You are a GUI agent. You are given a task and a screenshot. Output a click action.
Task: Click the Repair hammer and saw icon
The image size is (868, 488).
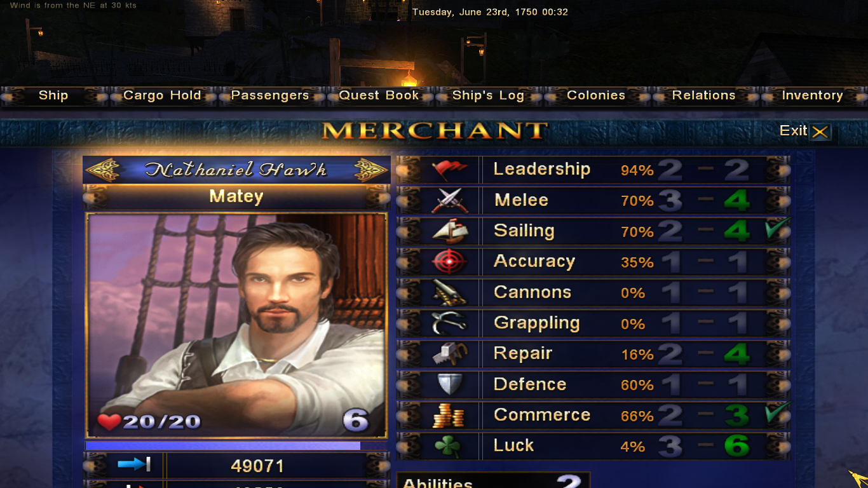[449, 354]
